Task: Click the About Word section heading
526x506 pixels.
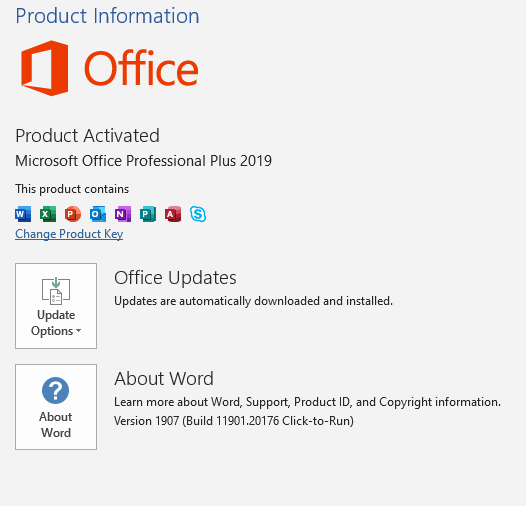Action: [x=164, y=378]
